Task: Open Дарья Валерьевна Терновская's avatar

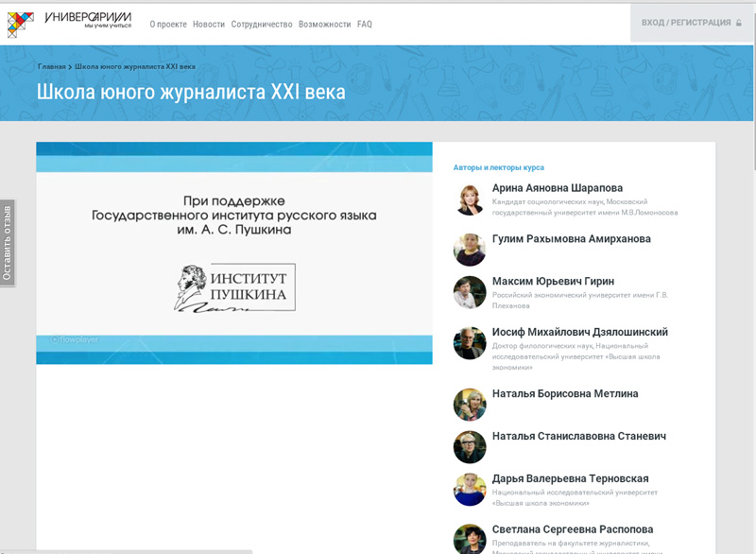Action: (470, 490)
